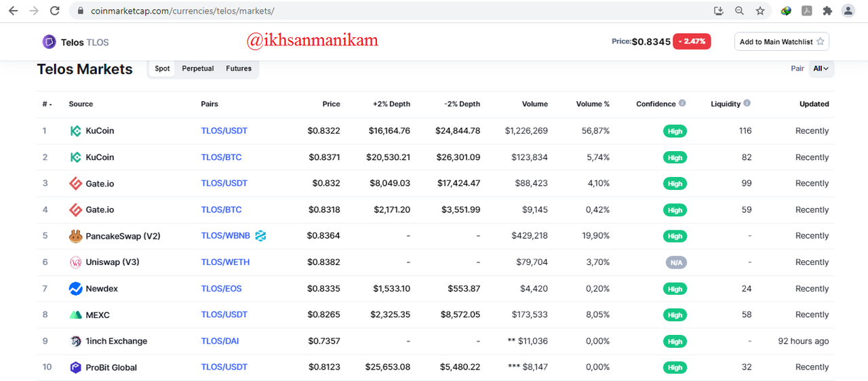
Task: Open the ProBit Global source link
Action: (111, 367)
